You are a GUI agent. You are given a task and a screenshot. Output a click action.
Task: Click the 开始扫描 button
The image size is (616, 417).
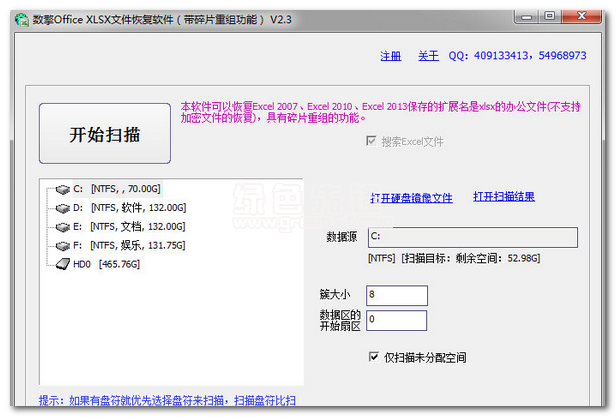pos(105,133)
